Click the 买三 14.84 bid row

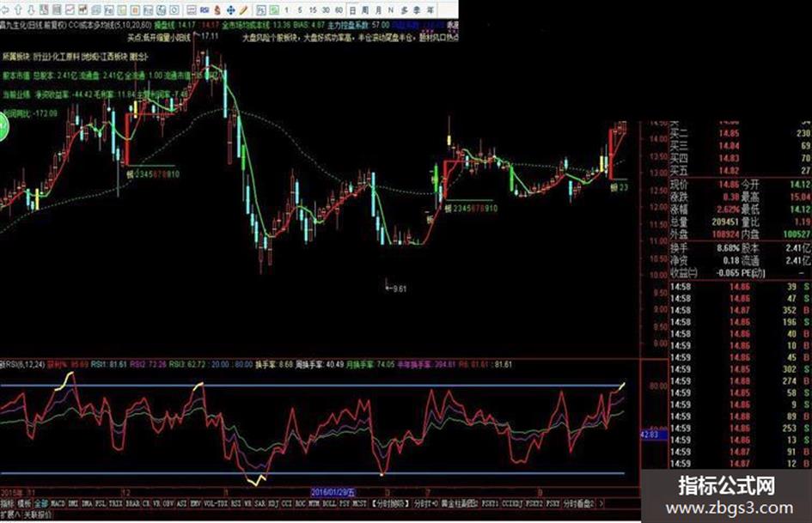pos(740,146)
